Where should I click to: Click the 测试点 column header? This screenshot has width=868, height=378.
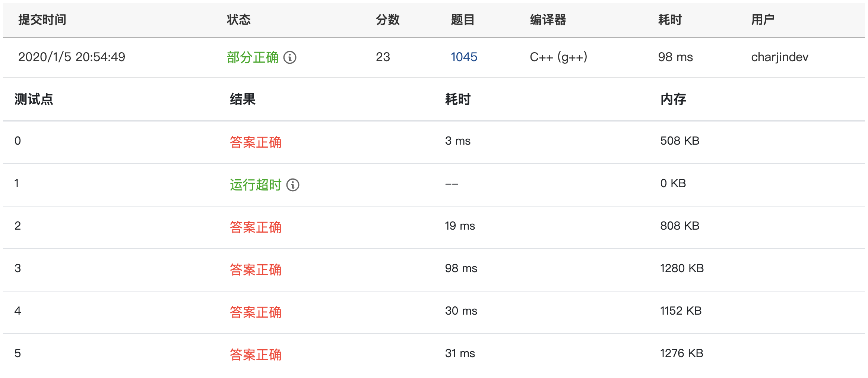click(34, 100)
